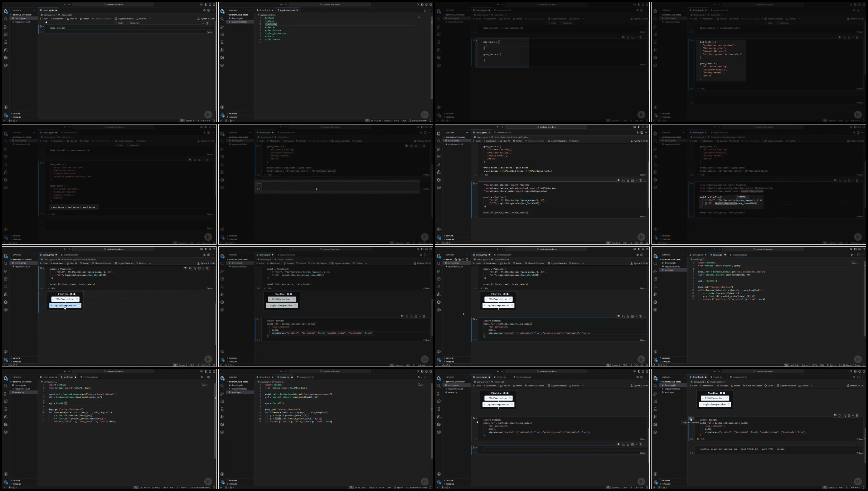Toggle Primary Side Bar in frame with requirements.txt open
Image resolution: width=868 pixels, height=491 pixels.
tap(422, 5)
